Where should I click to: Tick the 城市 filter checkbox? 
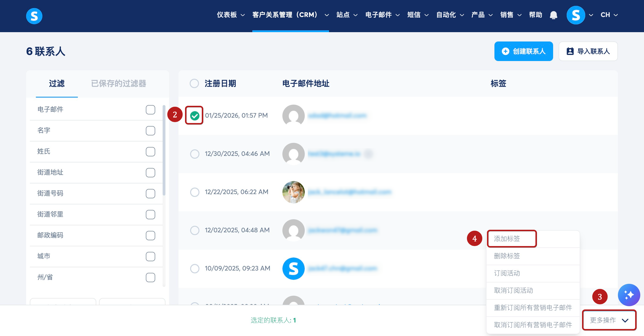pos(150,256)
